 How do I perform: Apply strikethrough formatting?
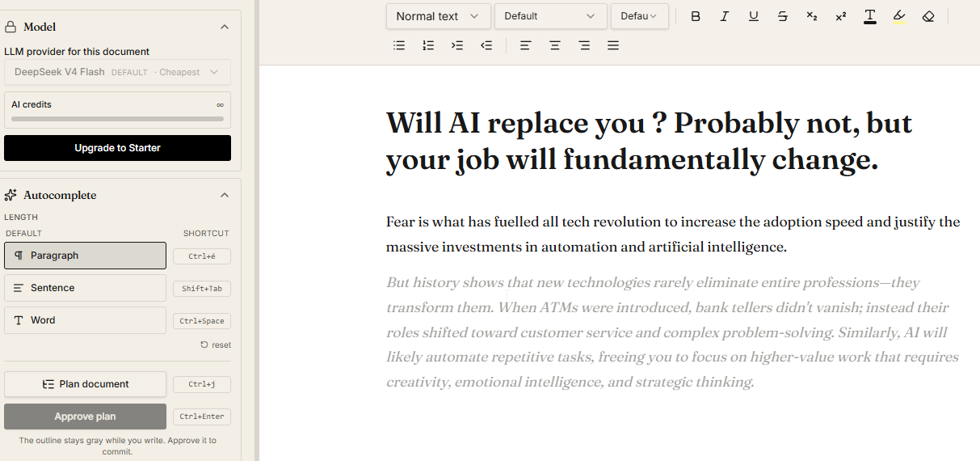pos(783,16)
